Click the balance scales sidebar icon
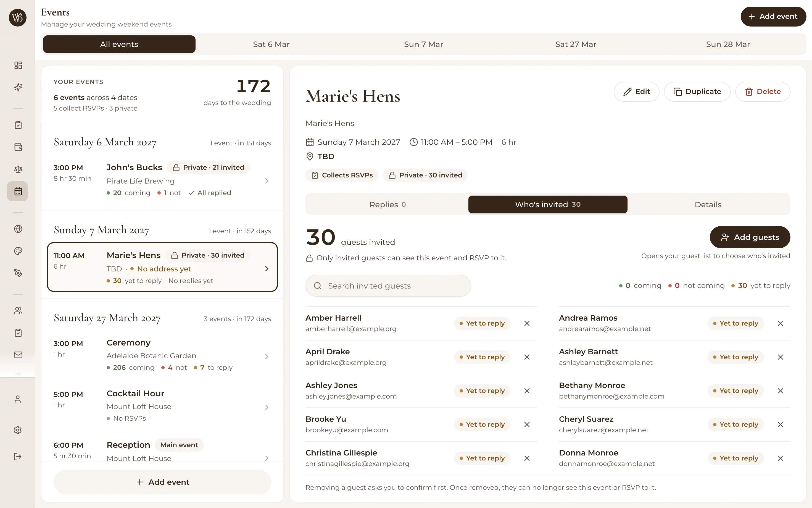The width and height of the screenshot is (812, 508). click(x=18, y=169)
